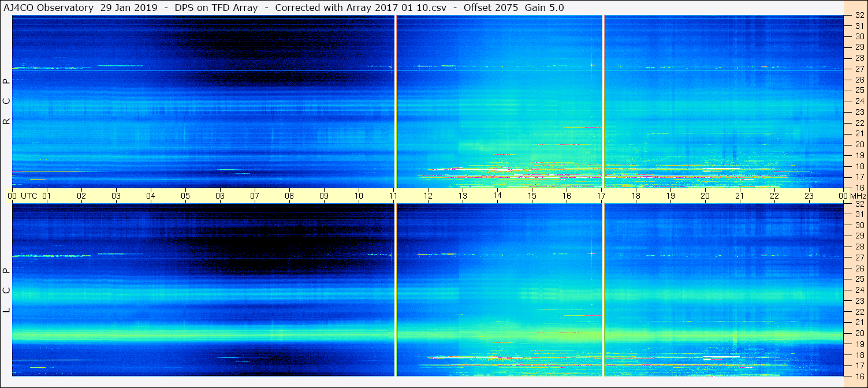Click the 16 MHz label of LCP panel
The width and height of the screenshot is (868, 388).
[x=859, y=376]
